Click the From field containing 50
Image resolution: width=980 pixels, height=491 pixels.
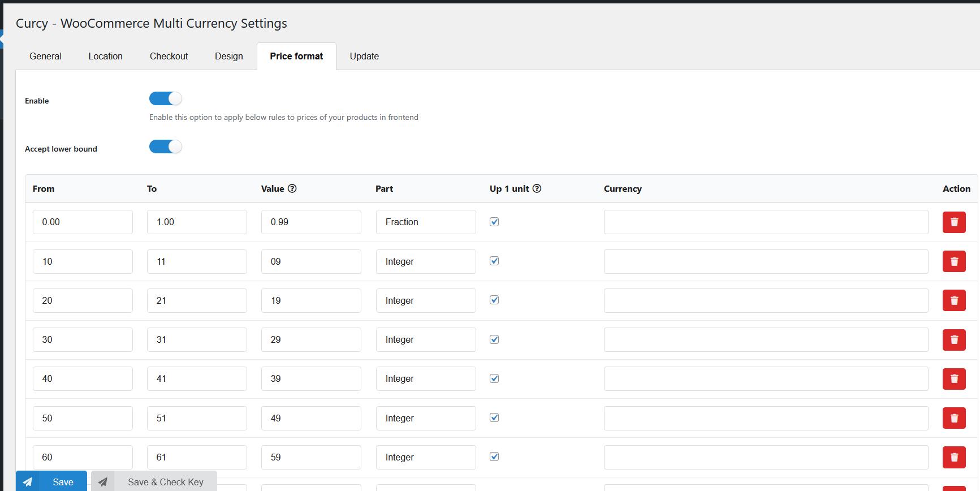pos(83,418)
